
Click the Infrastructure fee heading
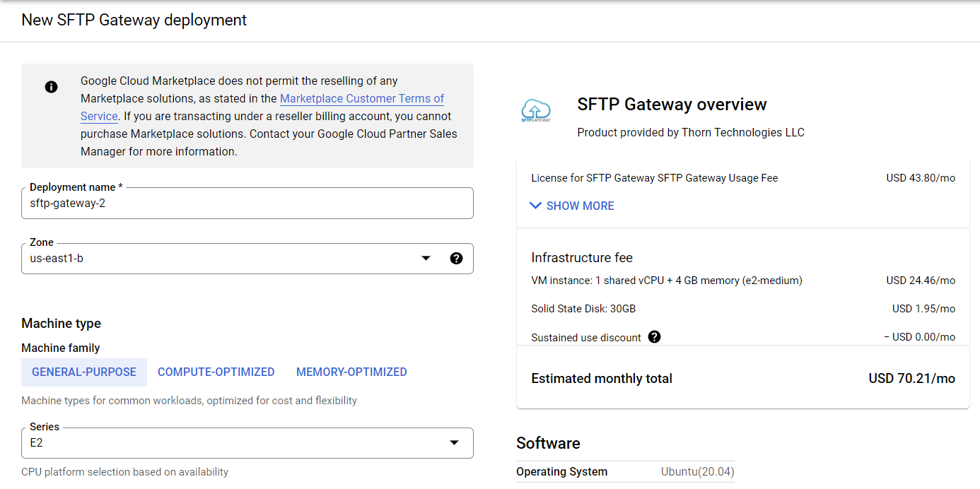pyautogui.click(x=582, y=258)
